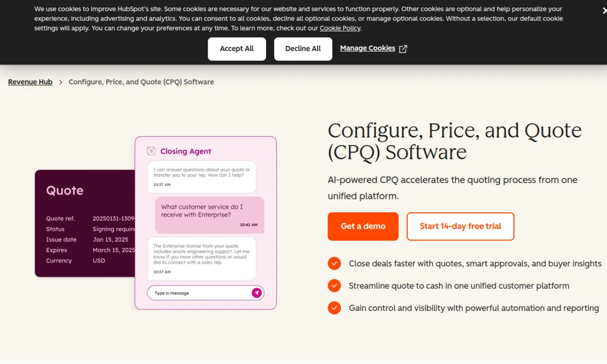Click the 'AI-powered CPQ accelerates' subheading
Viewport: 607px width, 364px height.
(452, 188)
